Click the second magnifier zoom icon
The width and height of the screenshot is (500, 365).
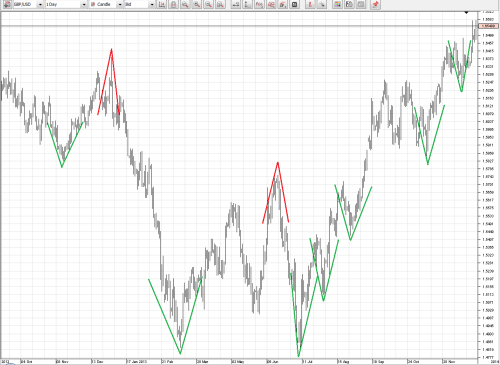(197, 4)
